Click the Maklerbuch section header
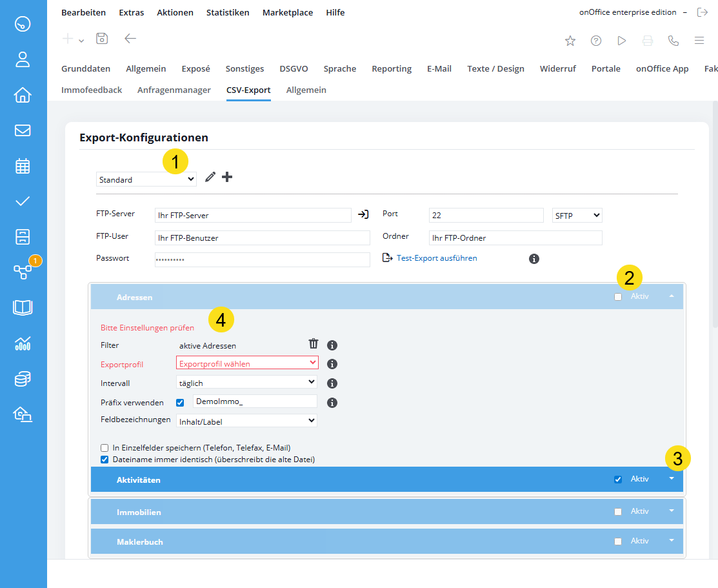 pos(323,542)
